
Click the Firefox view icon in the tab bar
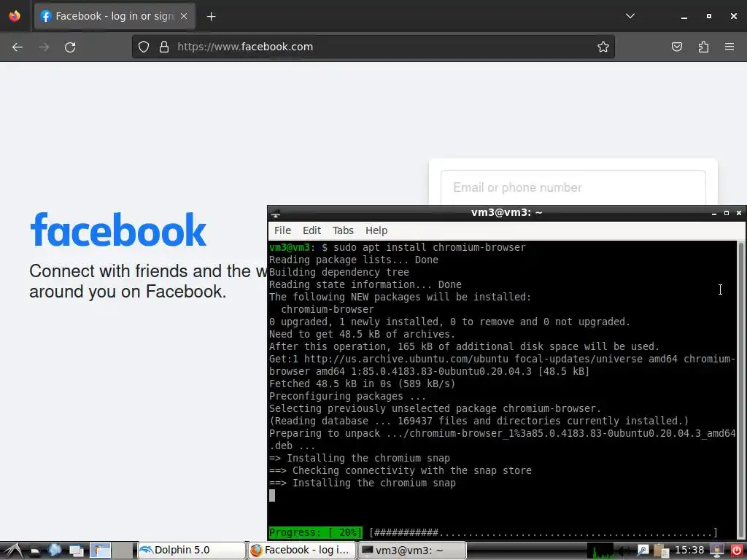15,16
